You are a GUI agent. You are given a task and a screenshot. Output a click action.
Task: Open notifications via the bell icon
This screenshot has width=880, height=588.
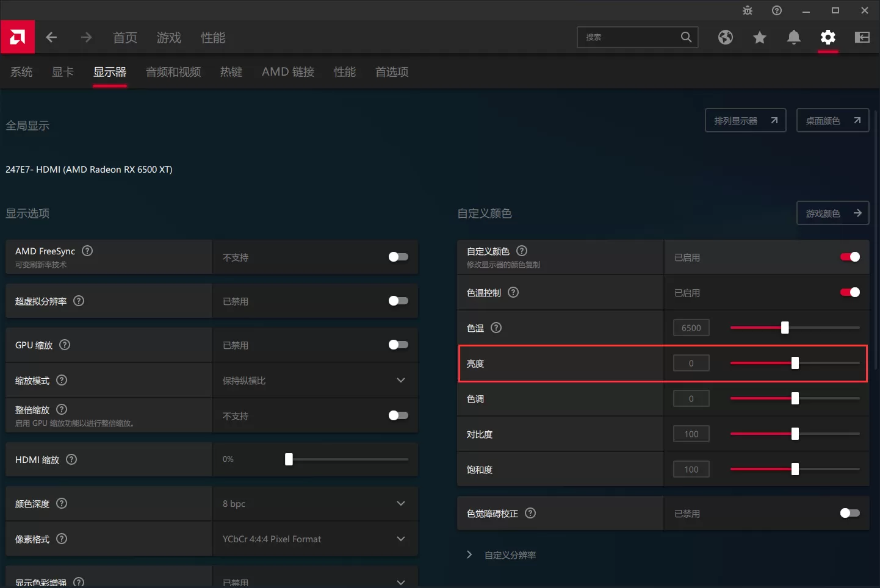tap(793, 37)
